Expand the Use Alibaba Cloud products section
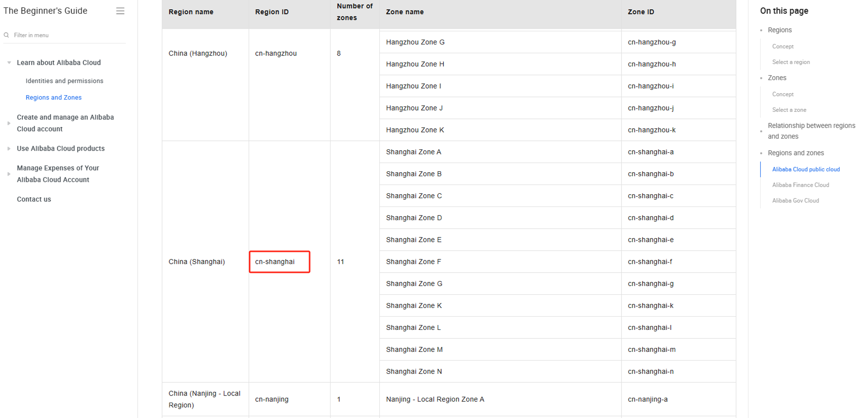Screen dimensions: 868x418 [9, 149]
